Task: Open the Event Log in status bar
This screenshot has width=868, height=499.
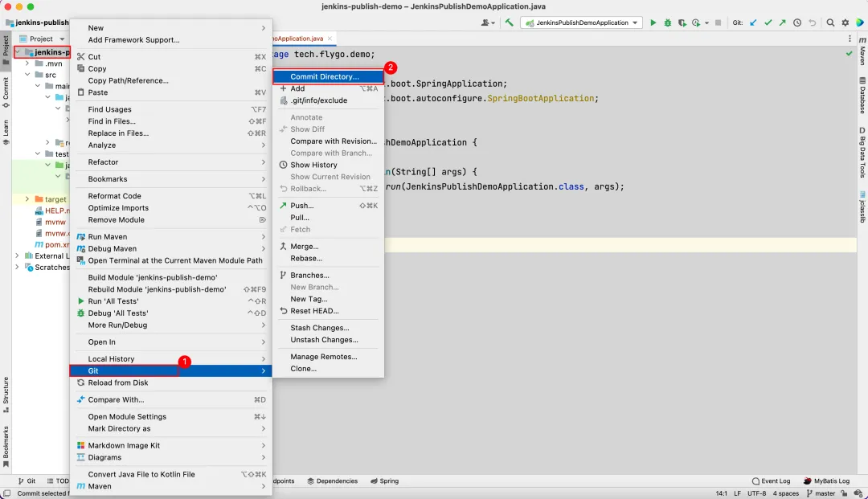Action: point(771,481)
